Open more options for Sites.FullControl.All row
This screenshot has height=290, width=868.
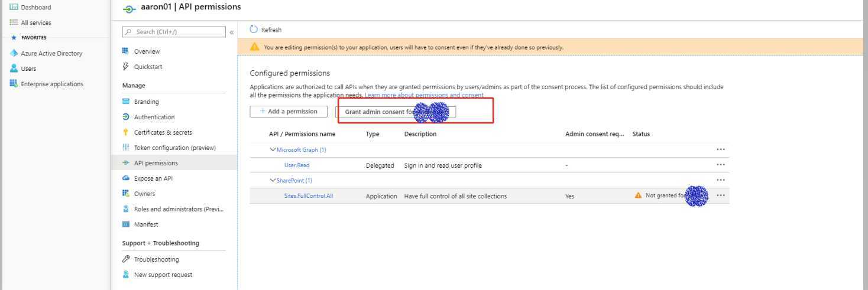point(720,195)
